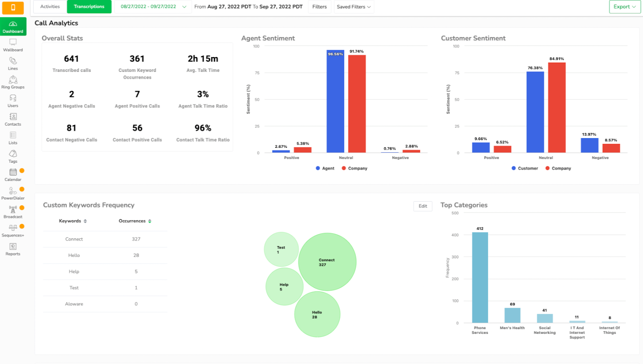Toggle Agent series in Agent Sentiment legend
Screen dimensions: 643x364
point(325,168)
